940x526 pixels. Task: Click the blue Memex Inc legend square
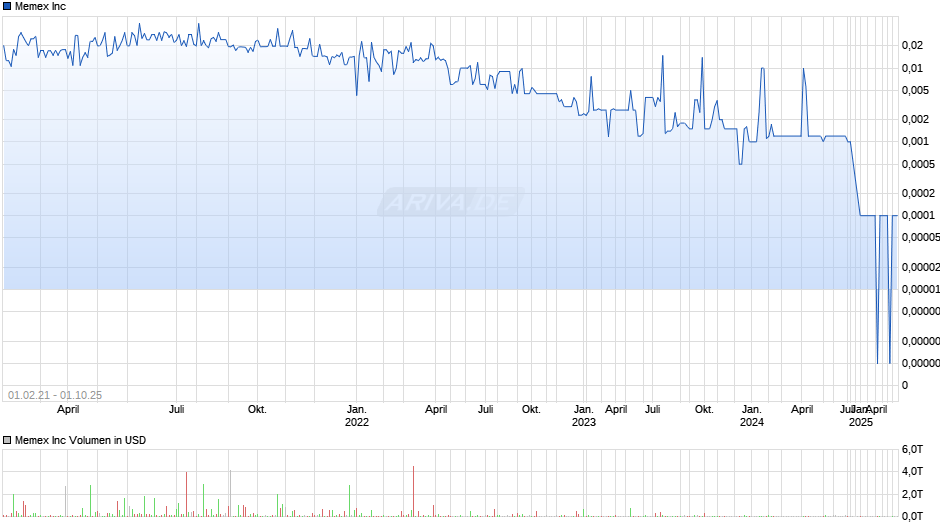(x=7, y=7)
